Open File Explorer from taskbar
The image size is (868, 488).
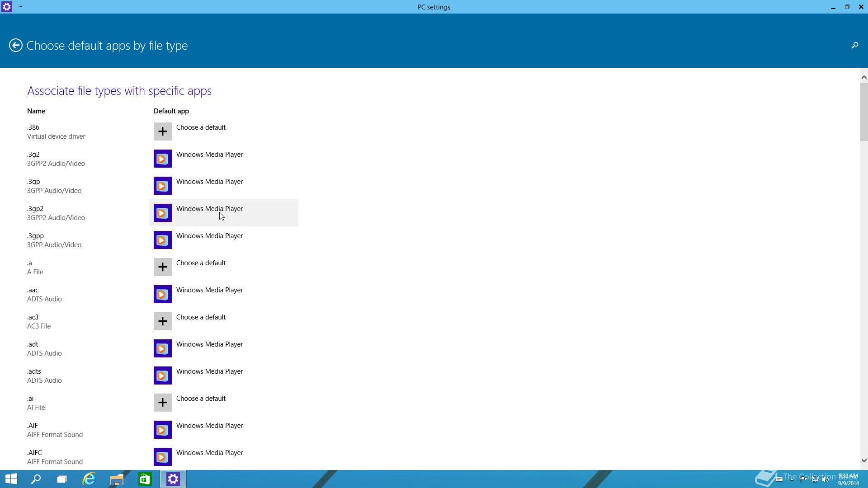click(117, 479)
